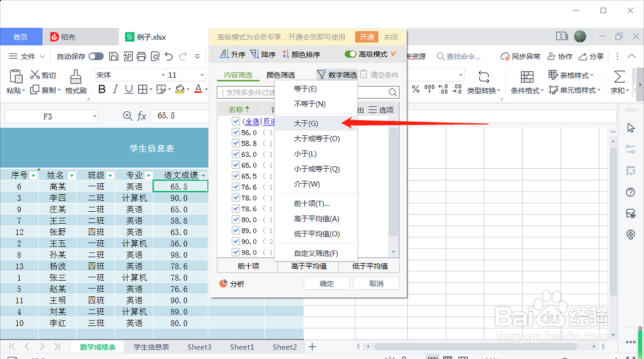Viewport: 644px width, 359px height.
Task: Click the 取消 button
Action: pyautogui.click(x=376, y=284)
